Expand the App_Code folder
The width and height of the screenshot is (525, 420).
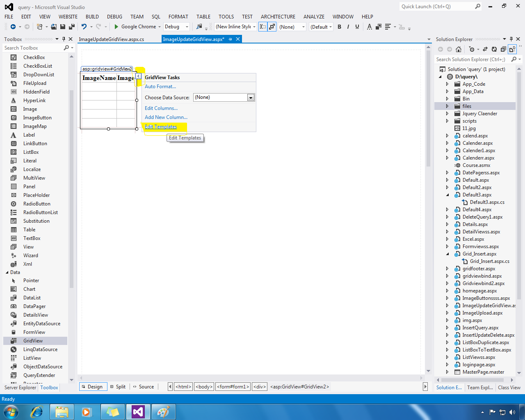(447, 84)
